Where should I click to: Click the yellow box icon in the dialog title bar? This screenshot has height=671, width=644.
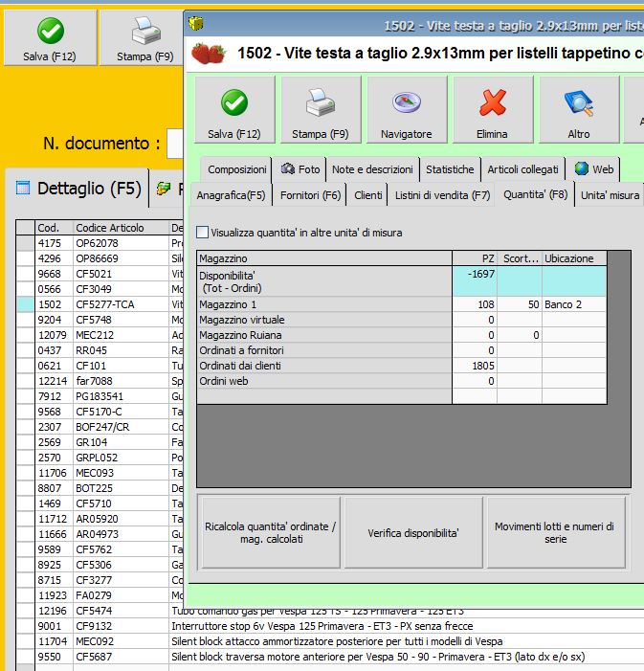(196, 24)
